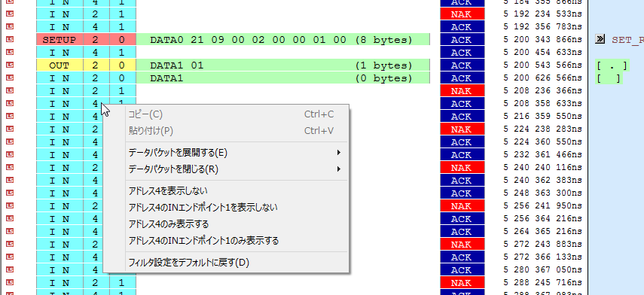Screen dimensions: 644x295
Task: Click LS icon on the 5 240 240 116ns row
Action: pyautogui.click(x=10, y=167)
